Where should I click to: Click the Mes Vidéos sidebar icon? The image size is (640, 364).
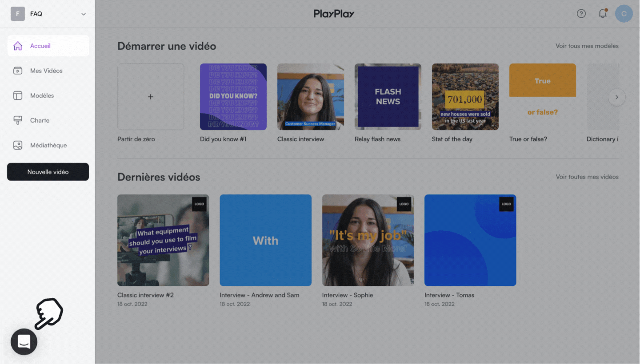point(18,71)
